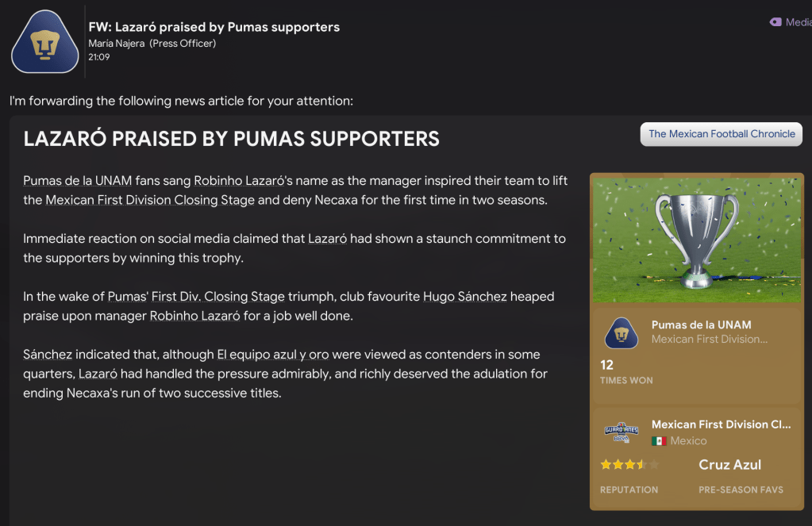
Task: Click the large Pumas club badge in header
Action: coord(45,42)
